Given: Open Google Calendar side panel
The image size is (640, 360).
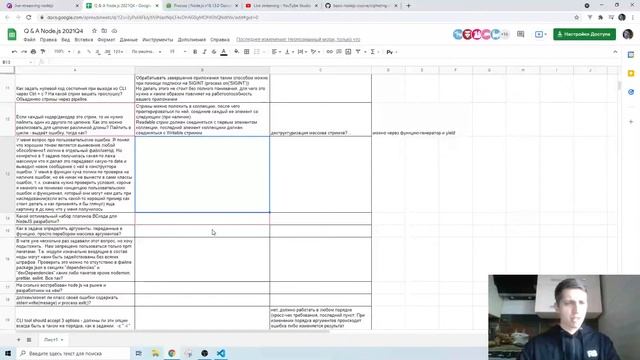Looking at the screenshot, I should click(631, 55).
